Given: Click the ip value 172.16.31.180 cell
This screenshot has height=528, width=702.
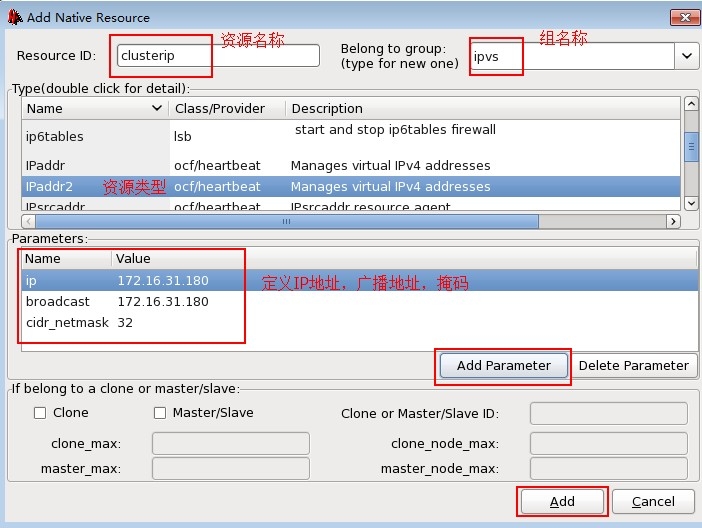Looking at the screenshot, I should coord(163,280).
